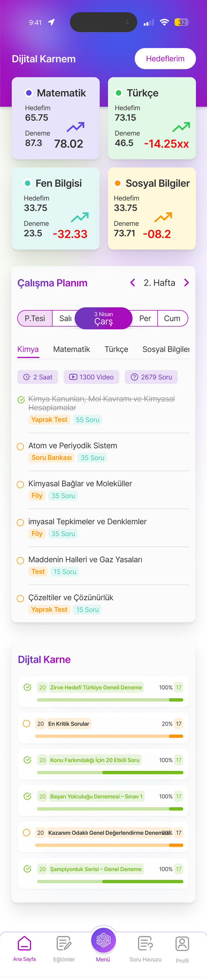Open the Profil icon
Image resolution: width=207 pixels, height=980 pixels.
182,944
